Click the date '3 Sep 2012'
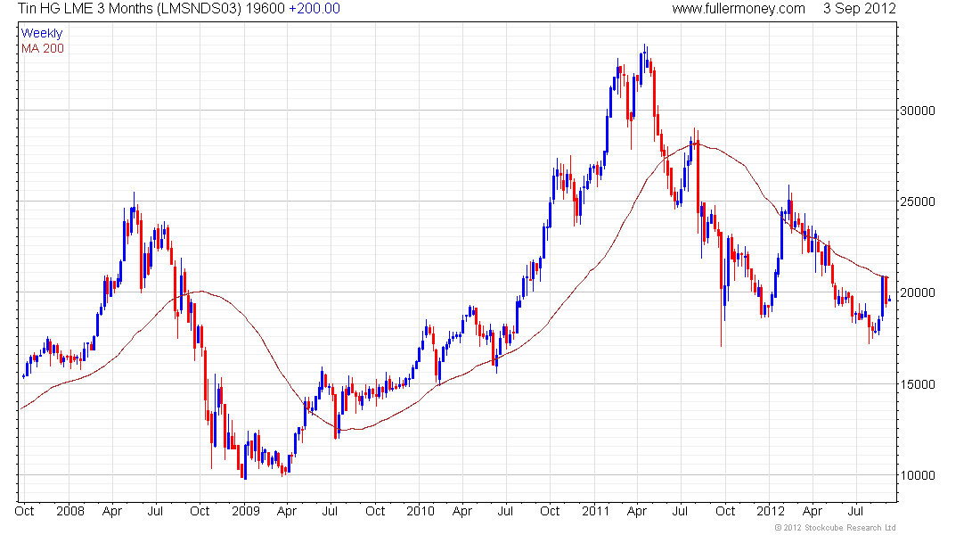 pos(860,9)
